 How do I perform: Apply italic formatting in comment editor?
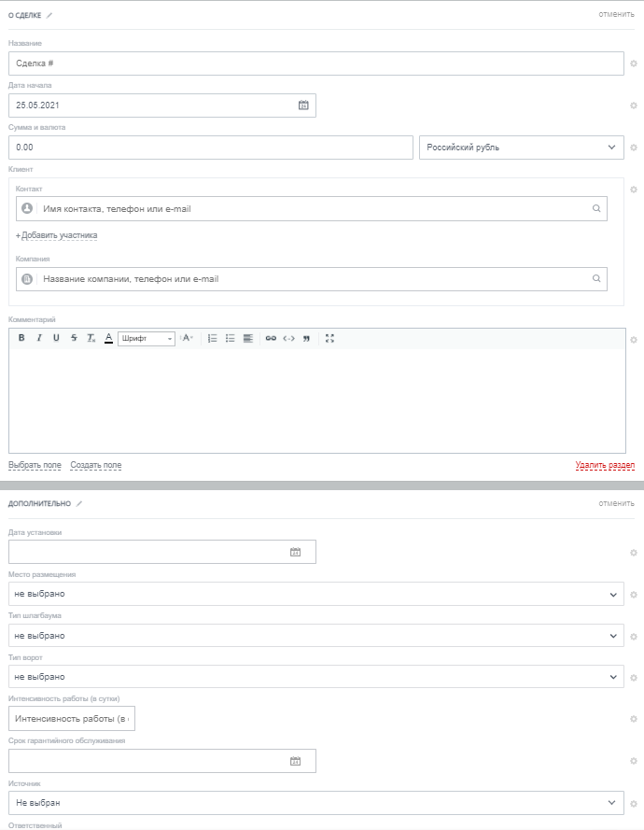pyautogui.click(x=39, y=338)
